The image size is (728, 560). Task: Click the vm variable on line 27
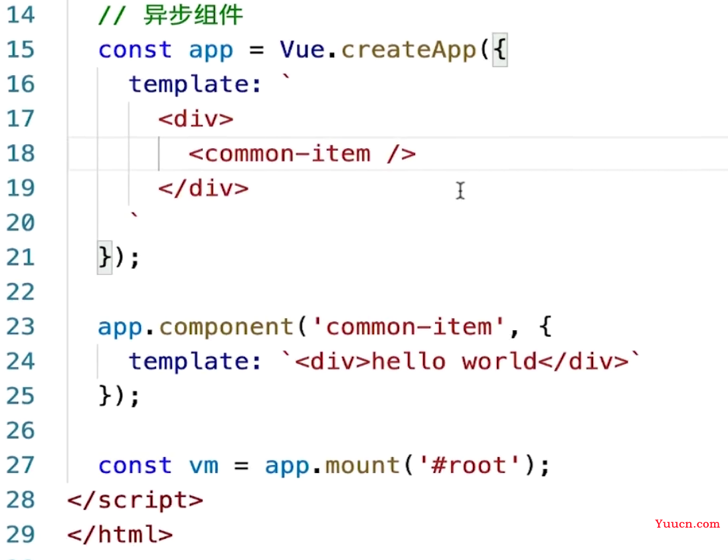coord(204,466)
